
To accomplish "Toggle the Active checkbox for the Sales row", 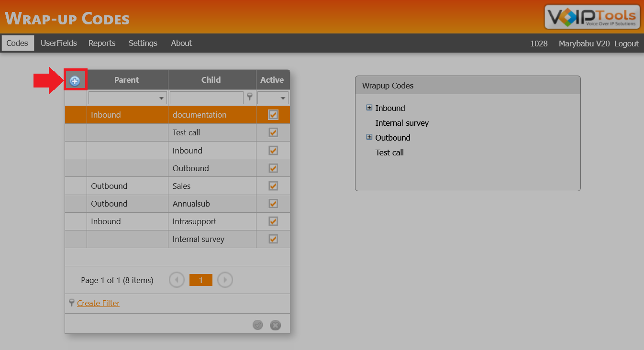I will click(273, 186).
